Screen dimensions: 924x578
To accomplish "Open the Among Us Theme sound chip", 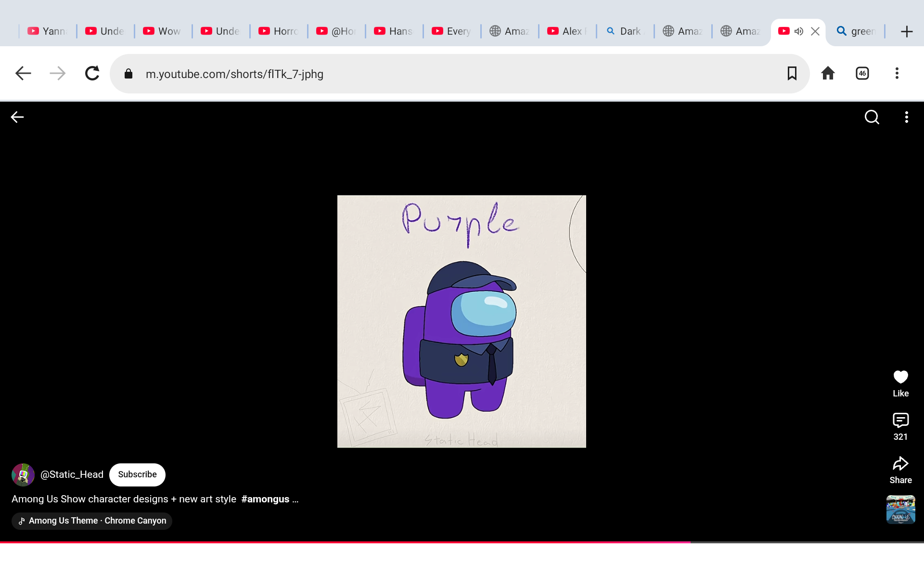I will coord(92,521).
